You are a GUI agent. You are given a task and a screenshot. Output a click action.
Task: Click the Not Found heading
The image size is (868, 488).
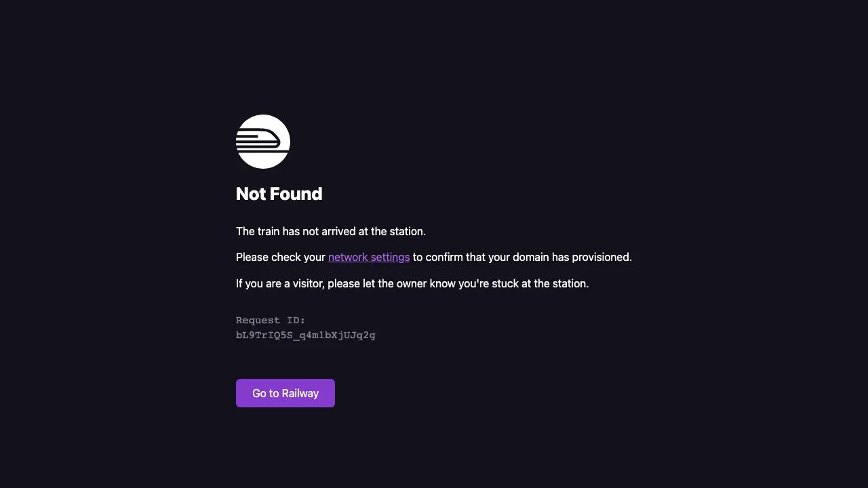coord(279,194)
